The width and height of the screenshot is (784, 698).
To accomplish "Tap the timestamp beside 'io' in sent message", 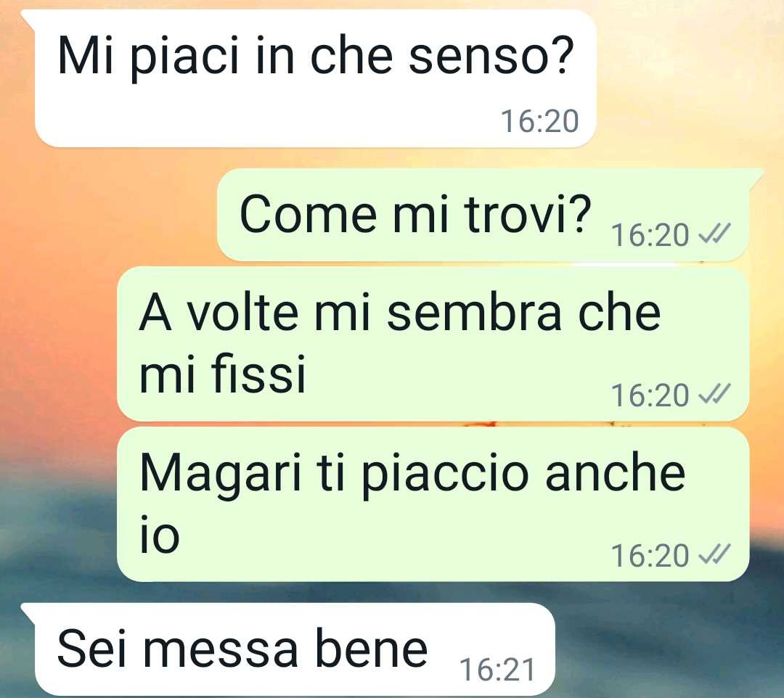I will pyautogui.click(x=650, y=555).
